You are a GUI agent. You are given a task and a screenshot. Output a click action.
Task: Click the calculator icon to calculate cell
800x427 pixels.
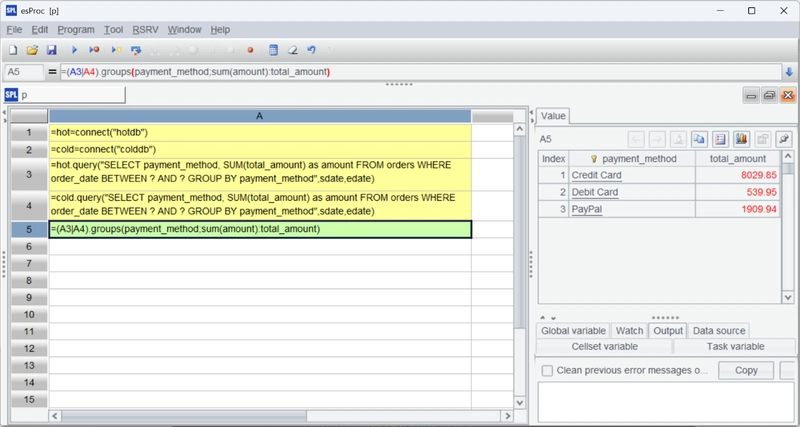273,50
